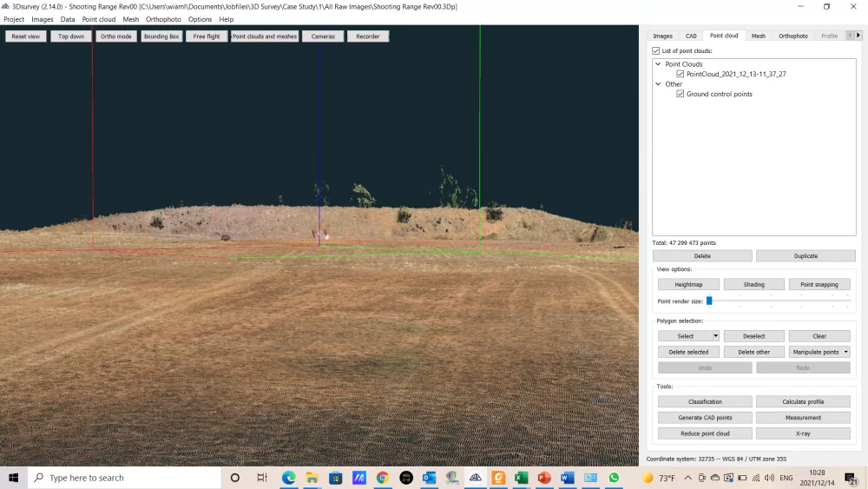The width and height of the screenshot is (868, 489).
Task: Open the Windows Start menu
Action: click(x=13, y=478)
